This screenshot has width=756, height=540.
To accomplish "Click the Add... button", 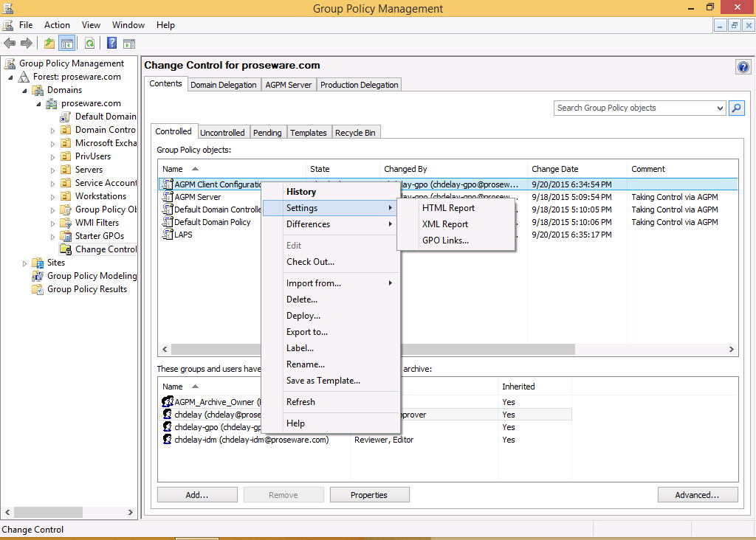I will pos(197,495).
